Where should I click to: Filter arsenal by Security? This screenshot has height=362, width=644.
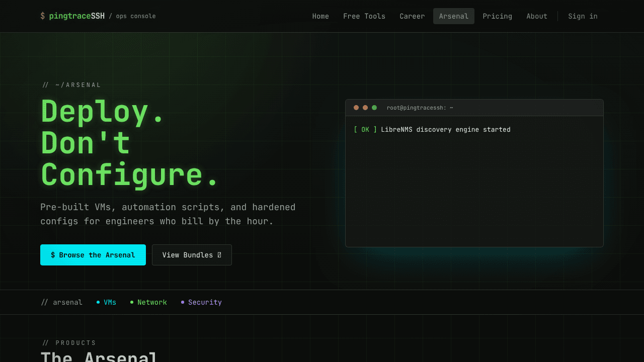tap(201, 302)
